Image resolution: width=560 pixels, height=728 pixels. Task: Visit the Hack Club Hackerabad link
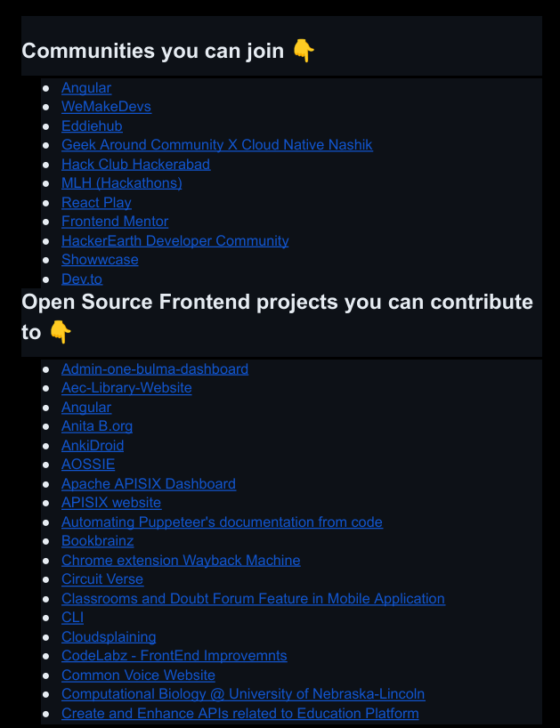click(135, 164)
